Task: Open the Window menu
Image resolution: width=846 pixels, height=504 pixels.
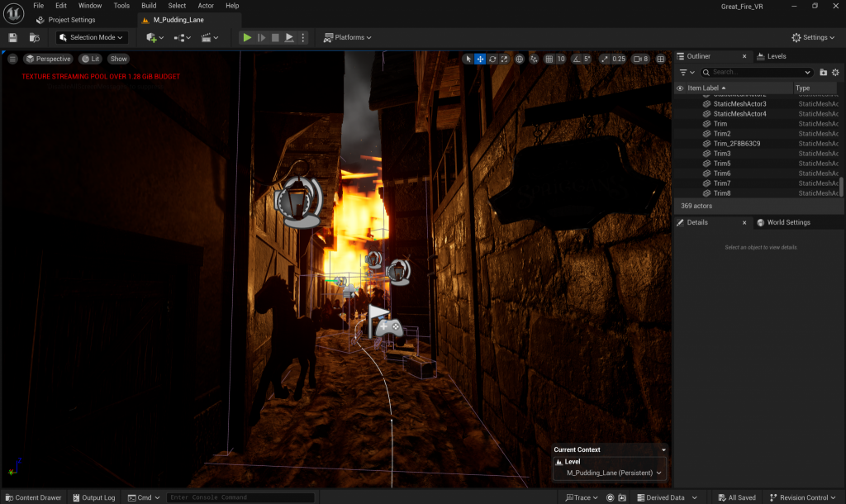Action: click(x=90, y=6)
